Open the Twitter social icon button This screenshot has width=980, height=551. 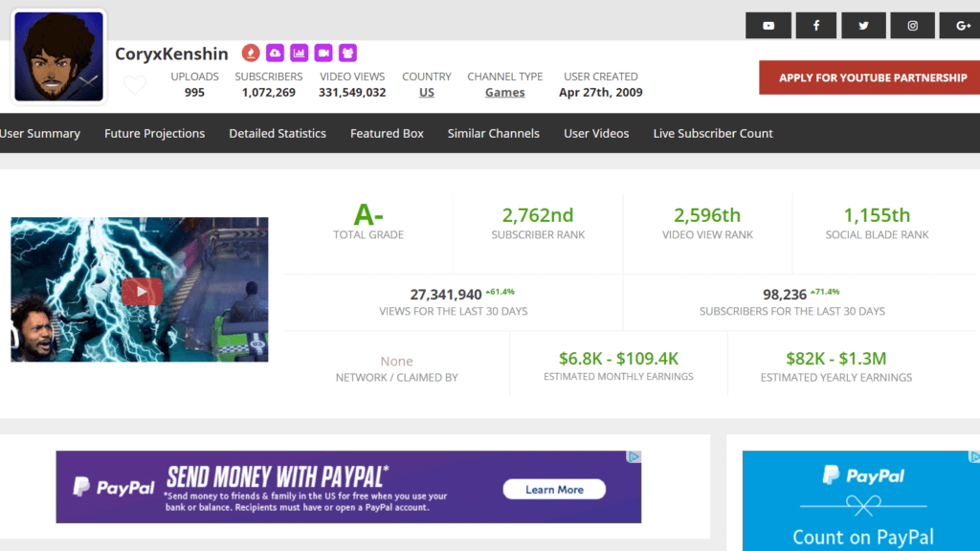864,26
